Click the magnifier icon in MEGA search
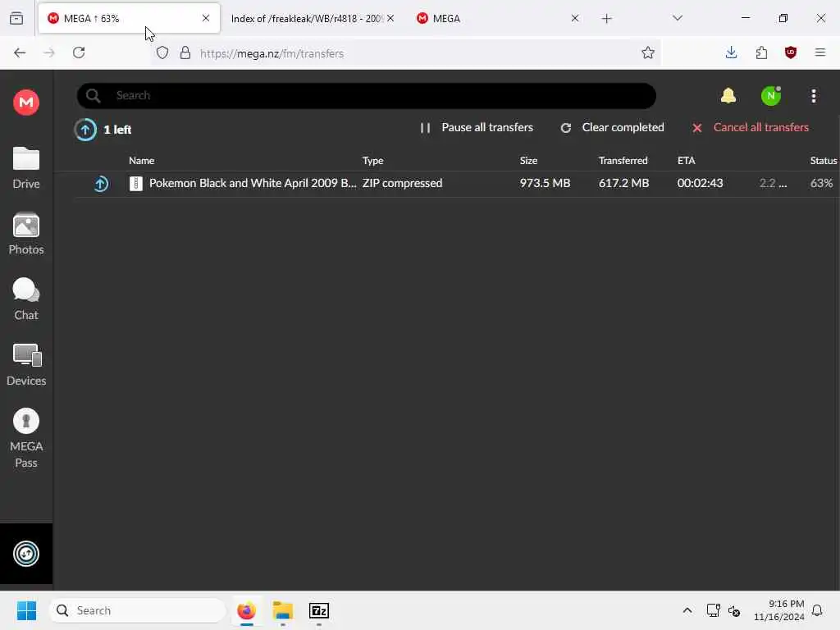Viewport: 840px width, 630px height. [x=94, y=96]
